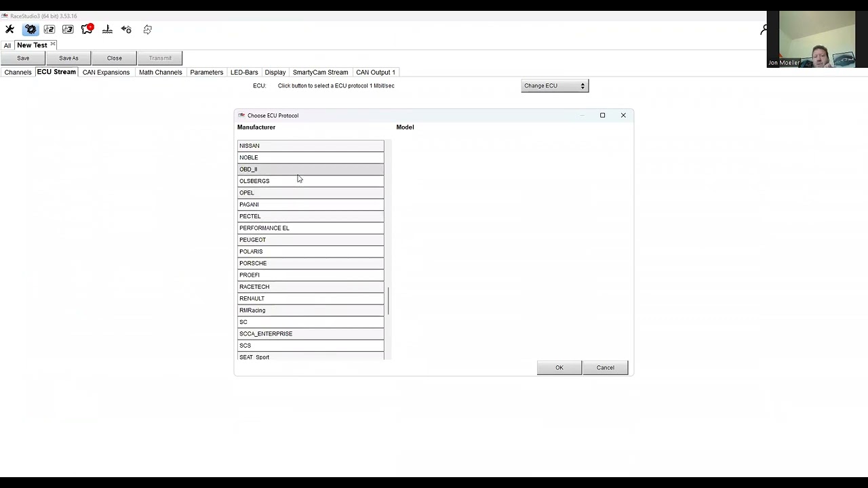868x488 pixels.
Task: Click the Save As button
Action: pos(68,58)
